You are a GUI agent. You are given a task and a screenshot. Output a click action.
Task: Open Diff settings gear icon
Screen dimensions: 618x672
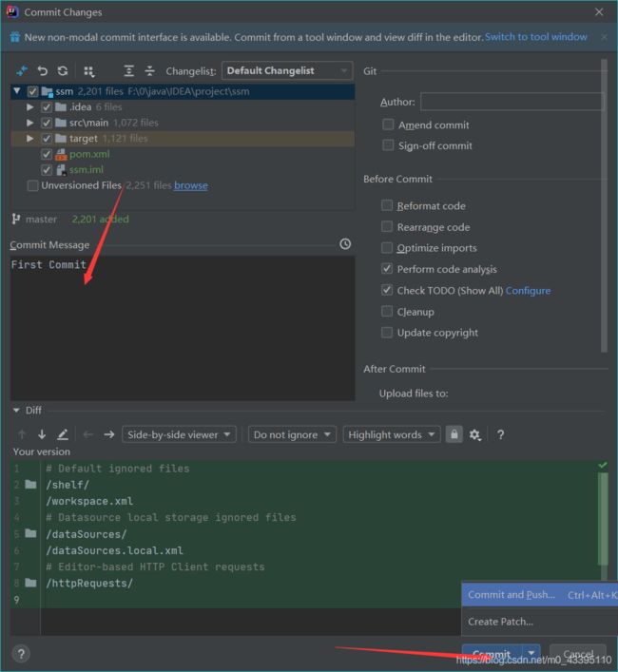(x=474, y=435)
